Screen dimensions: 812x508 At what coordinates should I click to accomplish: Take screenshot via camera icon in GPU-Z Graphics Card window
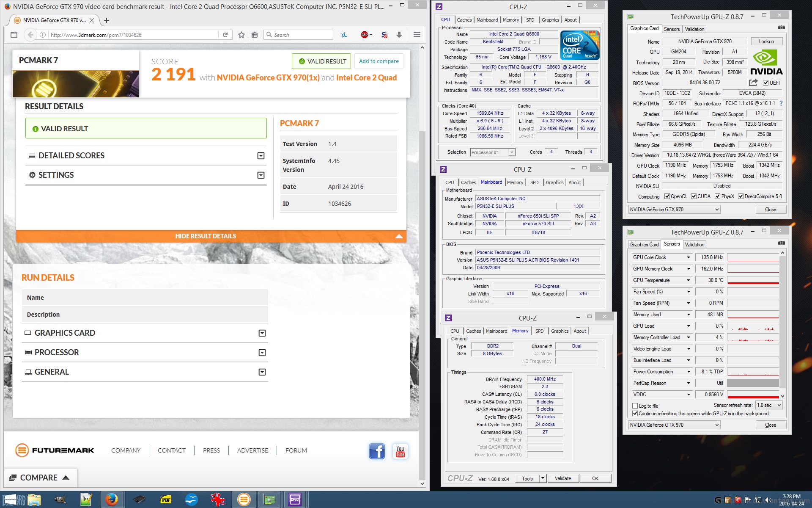pos(782,28)
